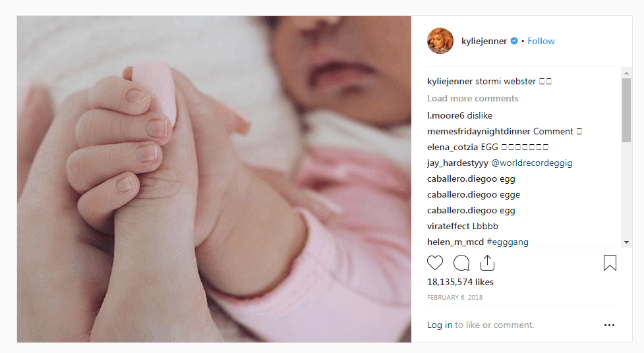Click the comments scrollbar thumb
This screenshot has width=644, height=353.
pyautogui.click(x=626, y=110)
